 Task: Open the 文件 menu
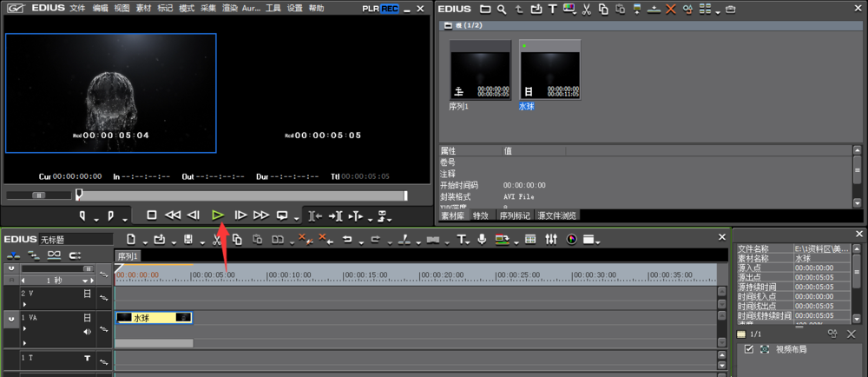[77, 9]
